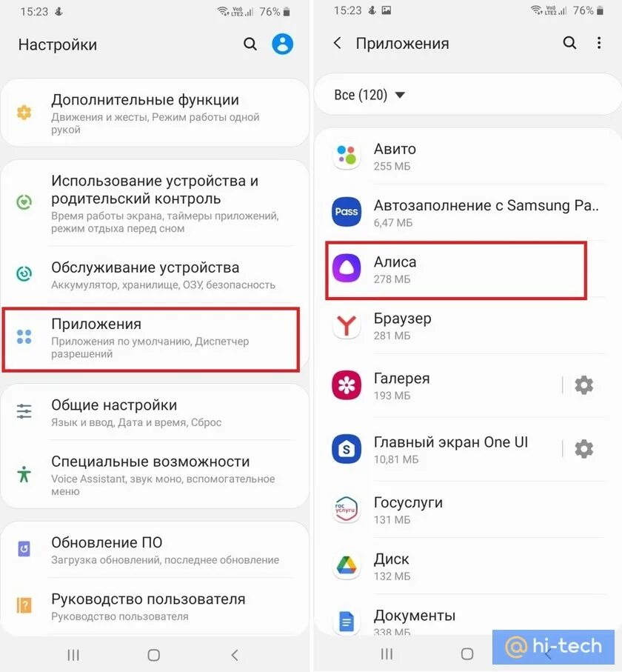The image size is (622, 672).
Task: Open the Браузер app entry
Action: pyautogui.click(x=467, y=326)
